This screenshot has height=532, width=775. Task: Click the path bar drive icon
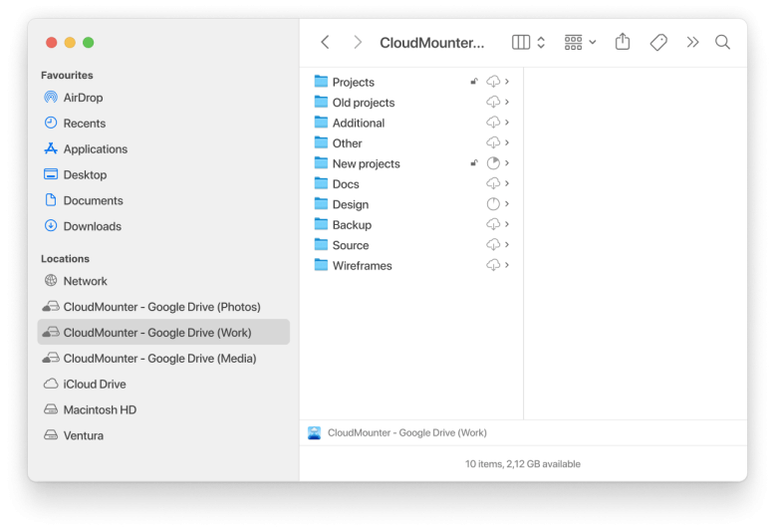(315, 432)
